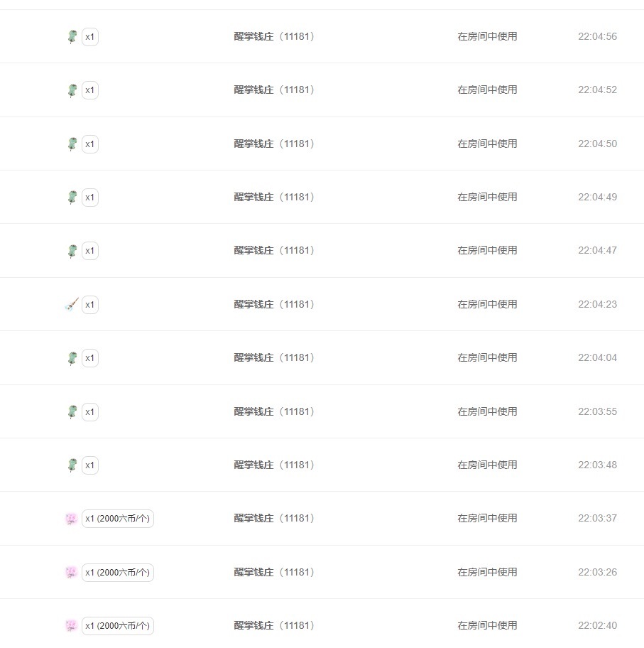Open 醒掌钱庄 (11181) room link at 22:04:56
Image resolution: width=644 pixels, height=648 pixels.
point(274,36)
